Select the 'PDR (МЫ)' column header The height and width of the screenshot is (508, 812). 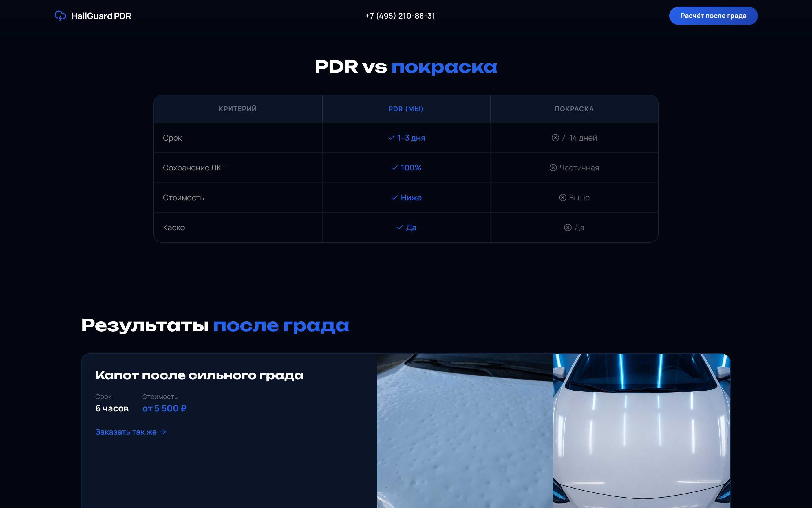[406, 109]
